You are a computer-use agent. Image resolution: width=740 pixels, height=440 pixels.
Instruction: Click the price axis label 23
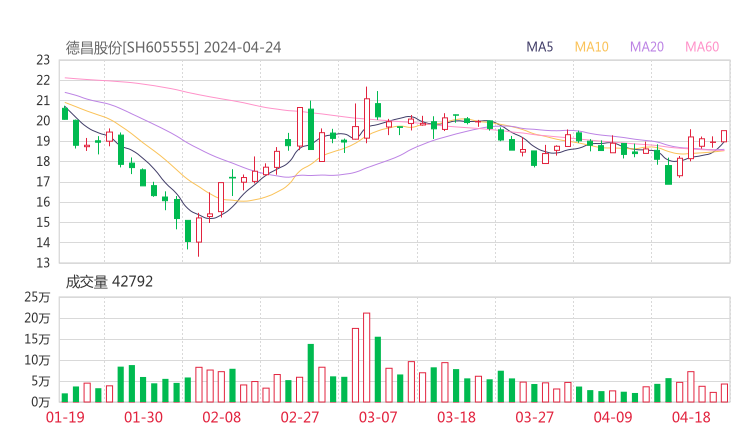coord(43,60)
